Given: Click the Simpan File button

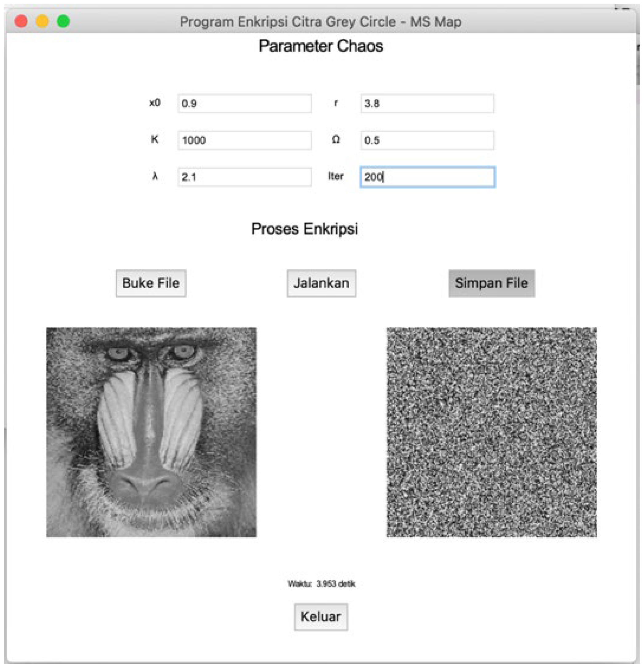Looking at the screenshot, I should [x=491, y=283].
